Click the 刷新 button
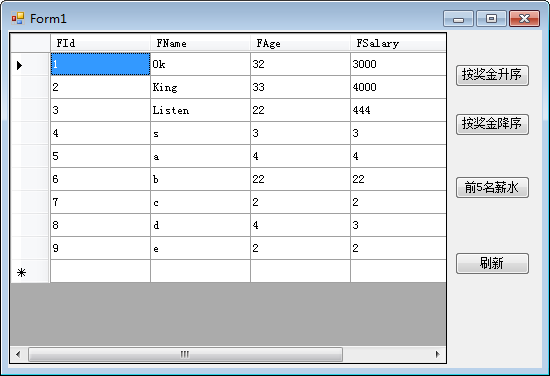The width and height of the screenshot is (550, 376). (x=492, y=263)
